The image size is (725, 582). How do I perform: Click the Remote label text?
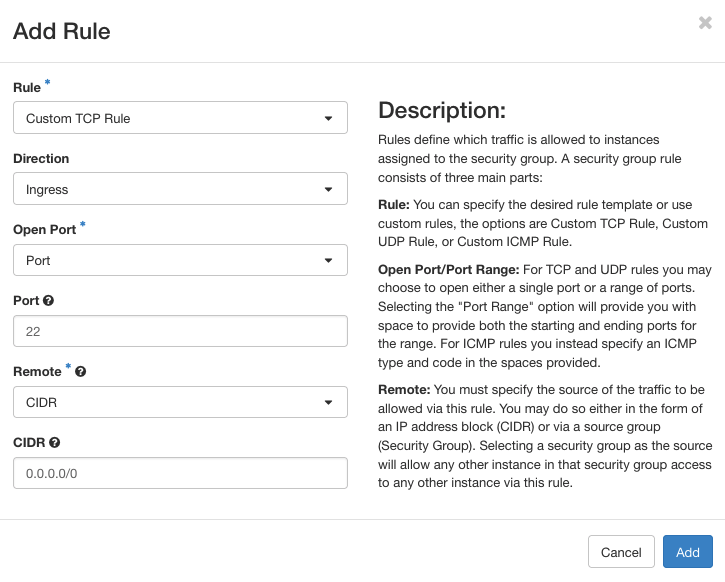pos(36,371)
